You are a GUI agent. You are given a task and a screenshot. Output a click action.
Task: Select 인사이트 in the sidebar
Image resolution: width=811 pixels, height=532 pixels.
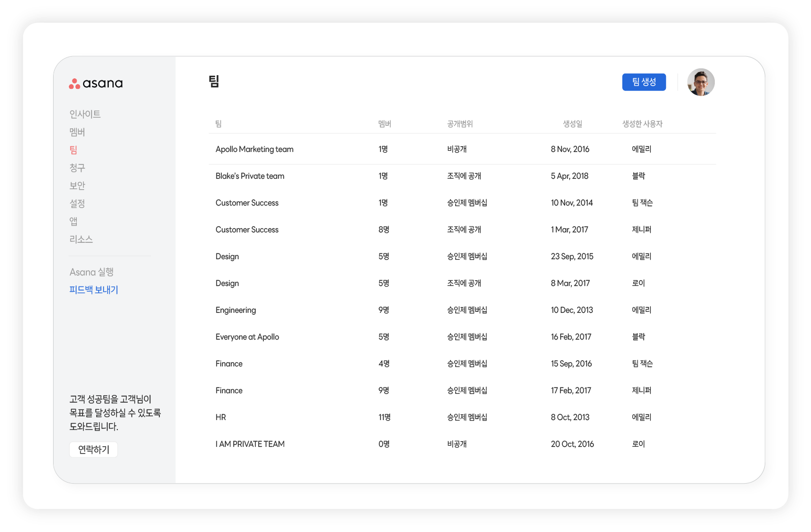pyautogui.click(x=85, y=114)
